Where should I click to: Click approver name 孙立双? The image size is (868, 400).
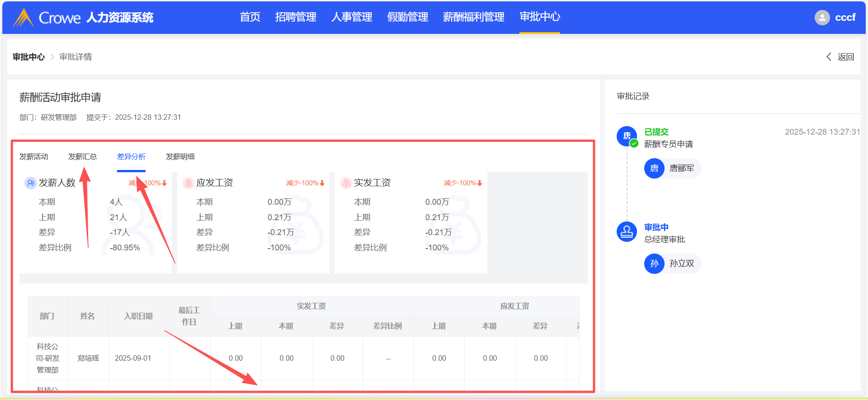pyautogui.click(x=682, y=264)
